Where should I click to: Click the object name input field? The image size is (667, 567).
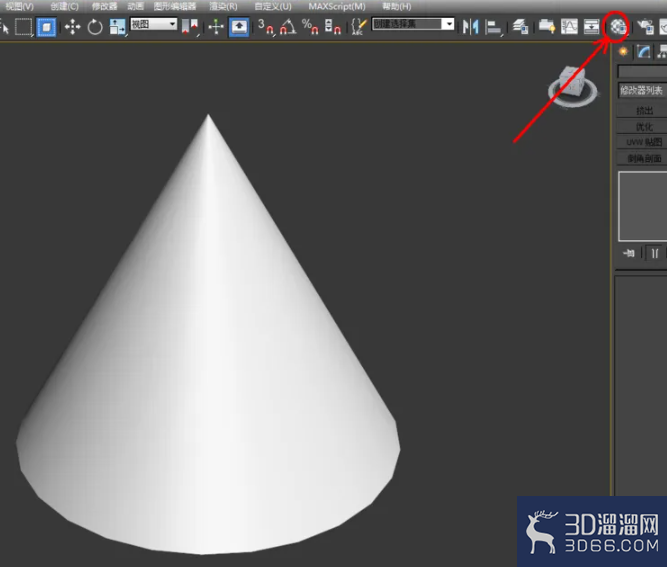(x=642, y=71)
